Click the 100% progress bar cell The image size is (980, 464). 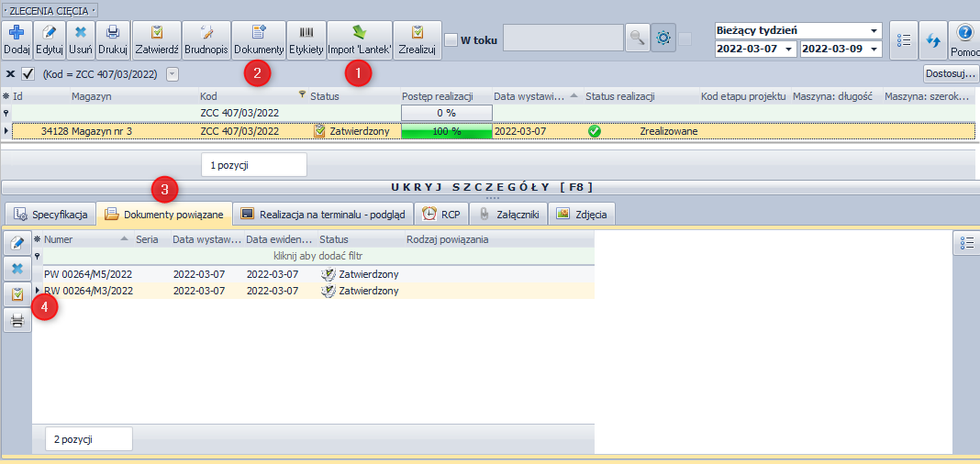444,131
